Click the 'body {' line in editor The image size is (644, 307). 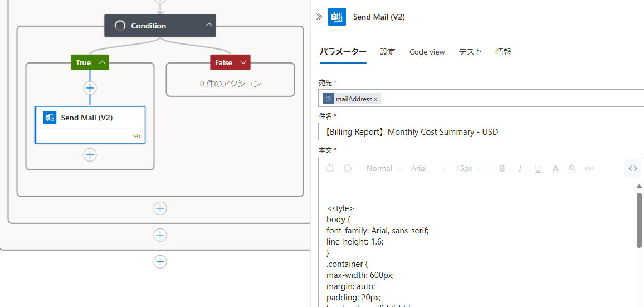[338, 220]
